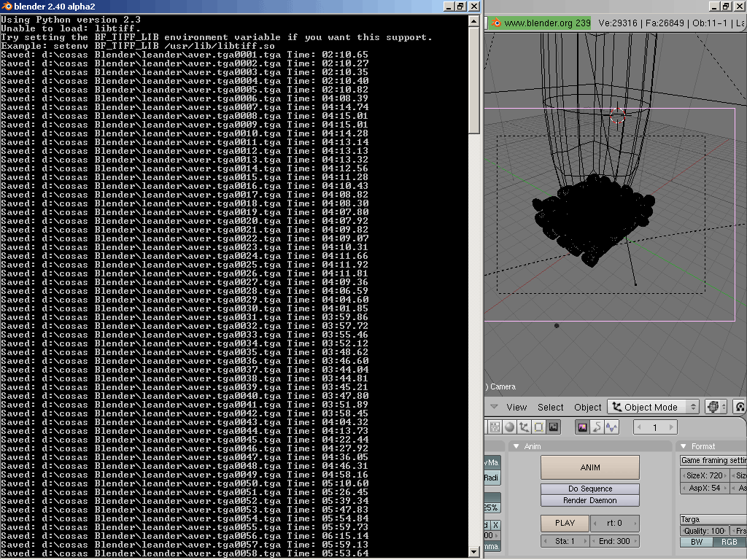Open the View menu in 3D header
Image resolution: width=747 pixels, height=560 pixels.
[516, 407]
